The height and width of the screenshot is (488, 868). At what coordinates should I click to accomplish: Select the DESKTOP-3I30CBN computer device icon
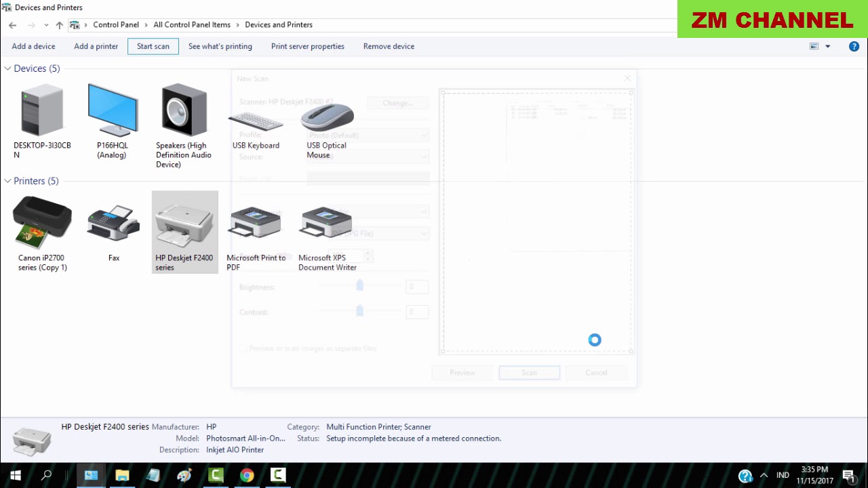tap(42, 110)
